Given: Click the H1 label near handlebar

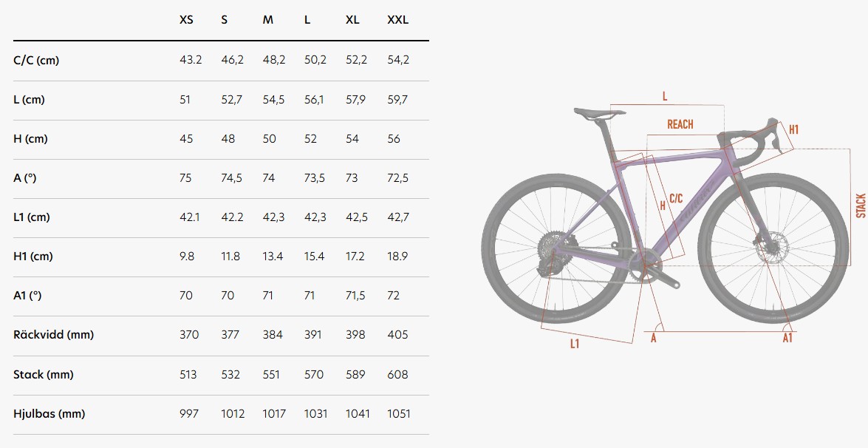Looking at the screenshot, I should click(x=794, y=129).
